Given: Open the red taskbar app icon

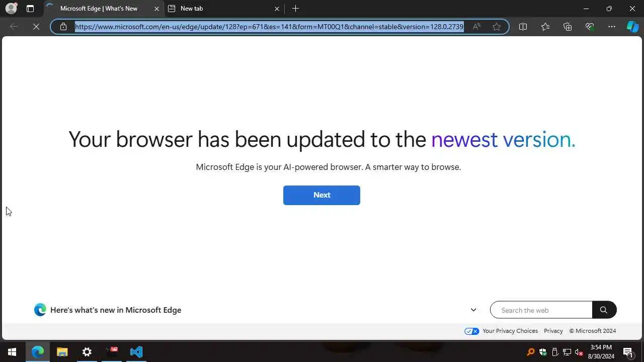Looking at the screenshot, I should pyautogui.click(x=111, y=352).
